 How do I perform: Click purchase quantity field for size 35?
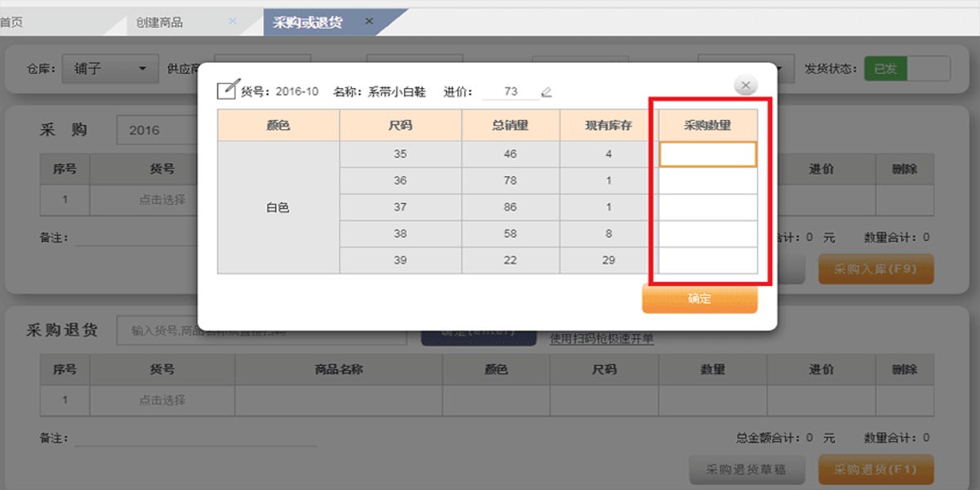(707, 154)
